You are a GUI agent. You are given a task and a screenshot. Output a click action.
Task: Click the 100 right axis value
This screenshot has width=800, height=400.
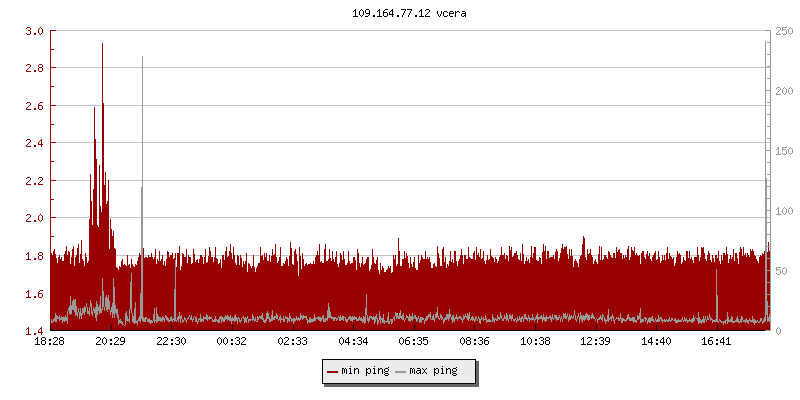pyautogui.click(x=784, y=211)
